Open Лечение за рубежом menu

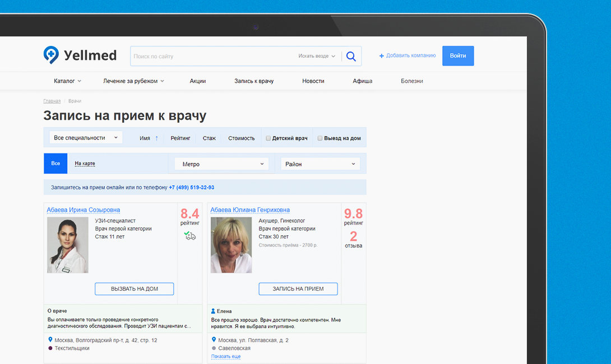pyautogui.click(x=133, y=81)
